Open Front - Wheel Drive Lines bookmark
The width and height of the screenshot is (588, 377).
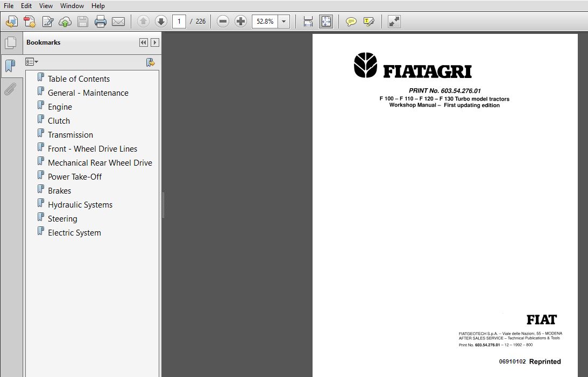(x=93, y=149)
